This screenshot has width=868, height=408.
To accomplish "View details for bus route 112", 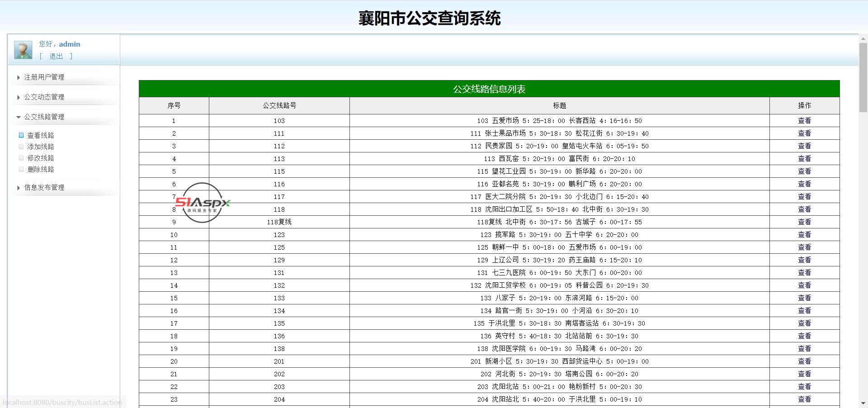I will point(805,146).
